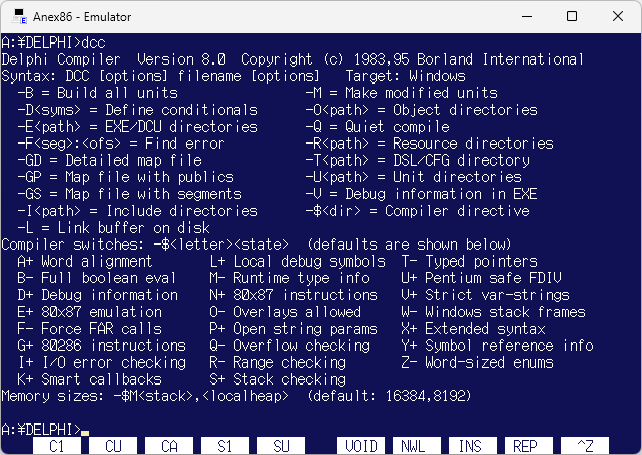Click 'W- Windows stack frames' switch text
Screen dimensions: 642x455
pyautogui.click(x=493, y=312)
